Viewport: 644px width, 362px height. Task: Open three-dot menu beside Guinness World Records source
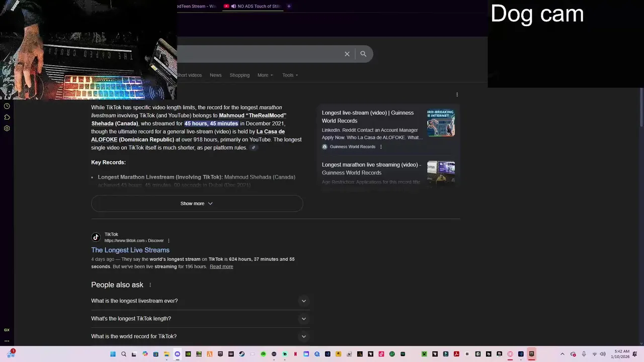point(381,147)
